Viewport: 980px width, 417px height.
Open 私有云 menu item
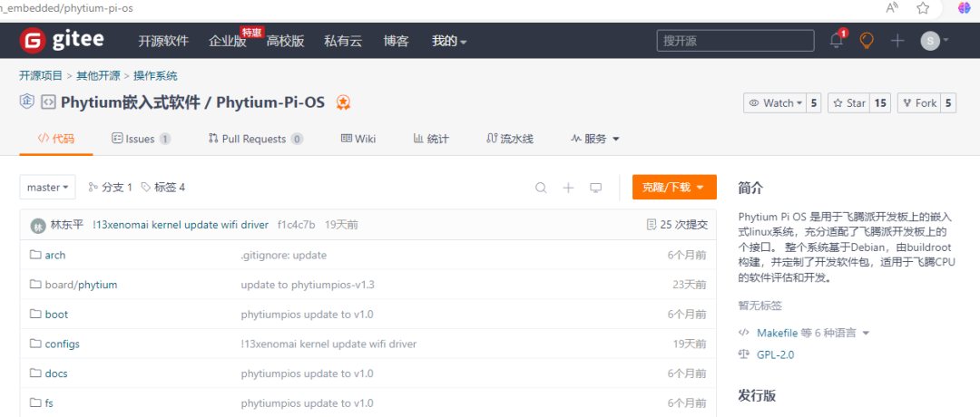click(x=343, y=41)
